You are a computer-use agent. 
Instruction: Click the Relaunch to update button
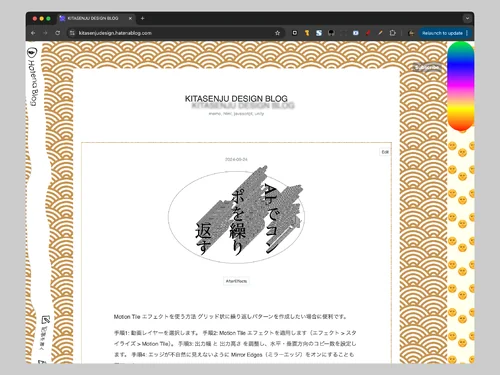444,33
